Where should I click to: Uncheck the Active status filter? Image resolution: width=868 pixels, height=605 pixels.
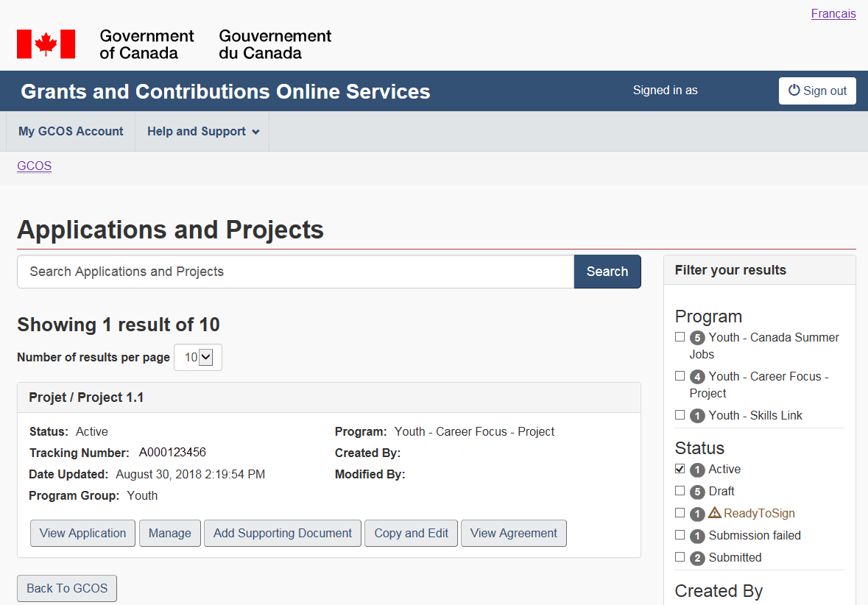(x=680, y=469)
